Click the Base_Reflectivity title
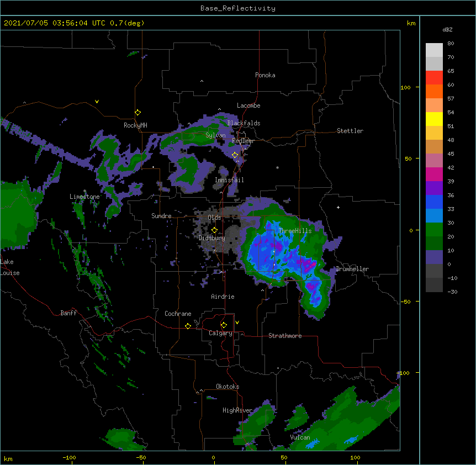The image size is (476, 465). pos(238,8)
